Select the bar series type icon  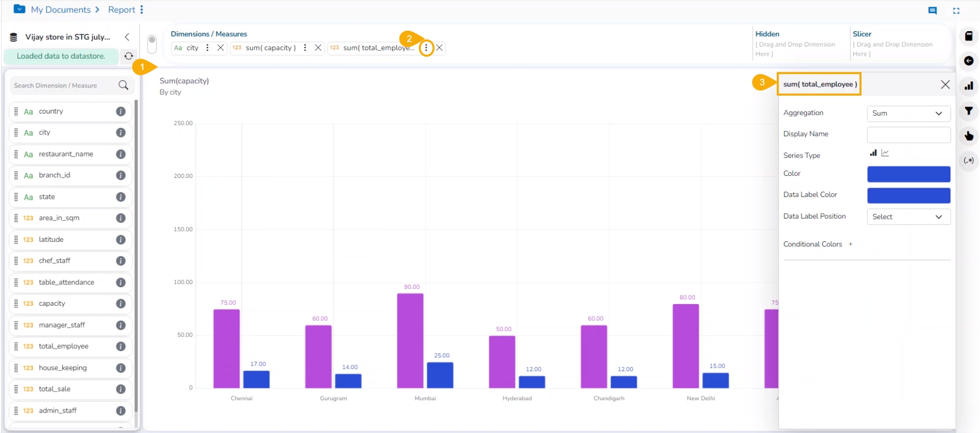[x=873, y=153]
